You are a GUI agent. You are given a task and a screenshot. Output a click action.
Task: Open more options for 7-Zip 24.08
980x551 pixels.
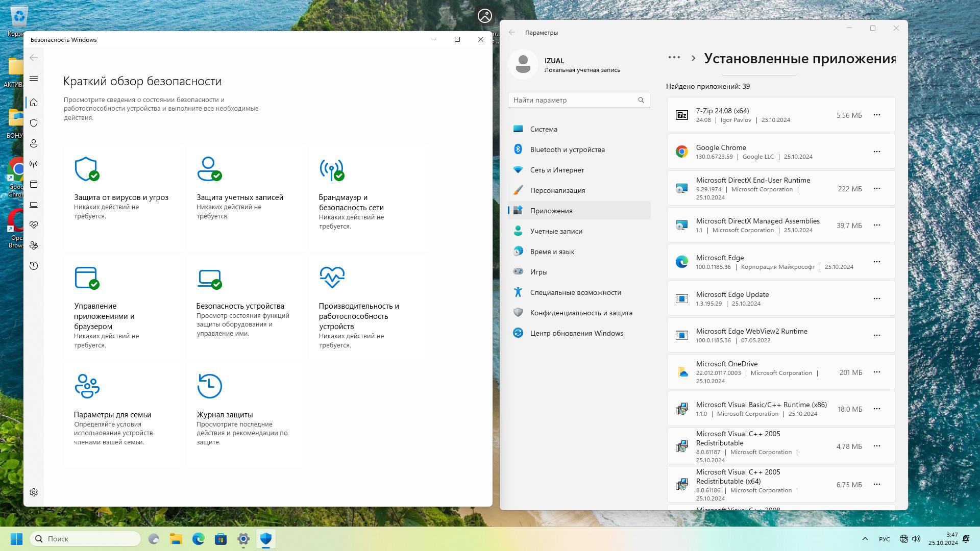876,115
